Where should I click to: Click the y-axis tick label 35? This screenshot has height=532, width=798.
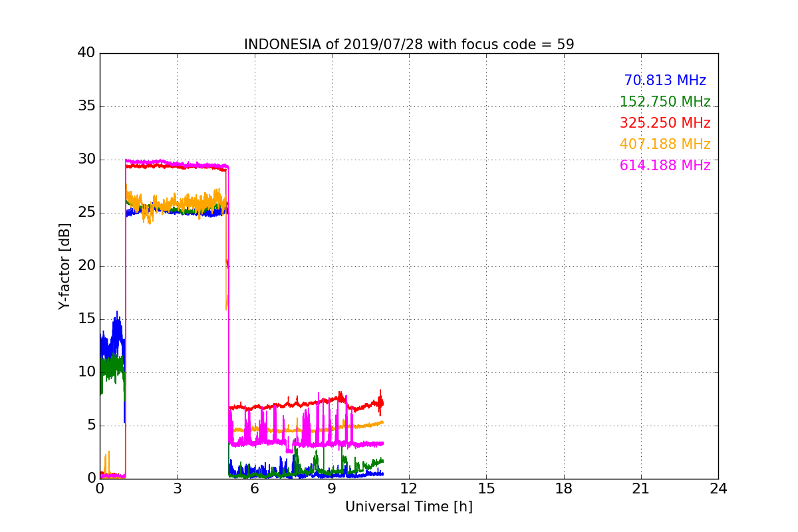(86, 106)
